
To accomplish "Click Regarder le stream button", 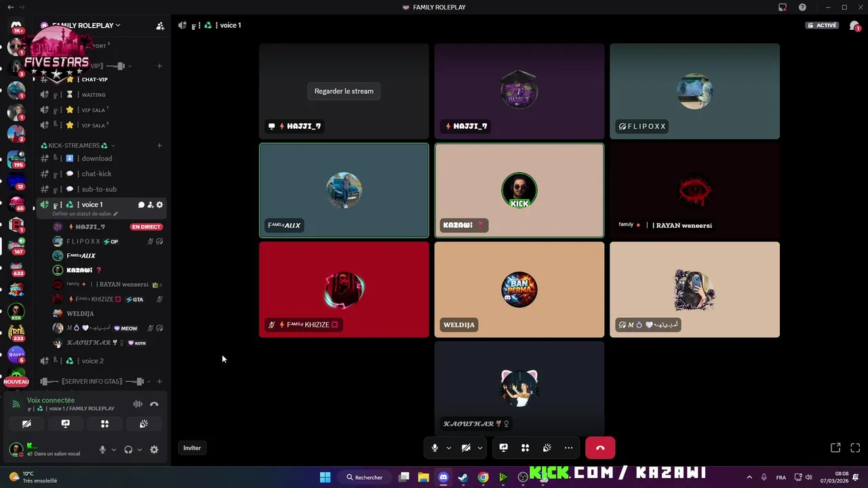I will click(344, 91).
